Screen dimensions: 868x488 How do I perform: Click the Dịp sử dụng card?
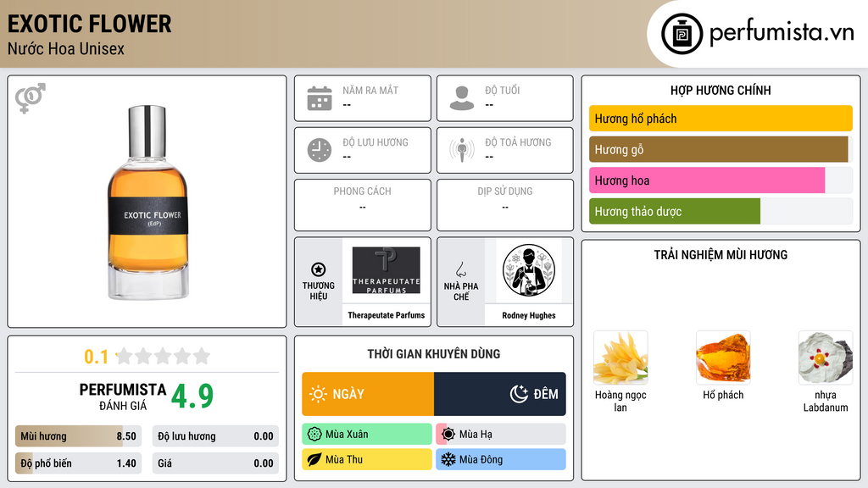(505, 205)
